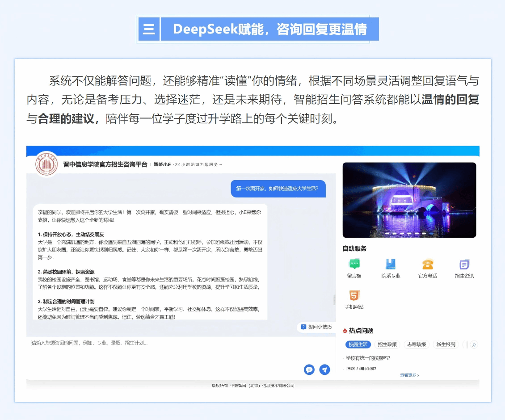The height and width of the screenshot is (420, 505).
Task: Open question 学校有统一的校服吗?
Action: [368, 358]
